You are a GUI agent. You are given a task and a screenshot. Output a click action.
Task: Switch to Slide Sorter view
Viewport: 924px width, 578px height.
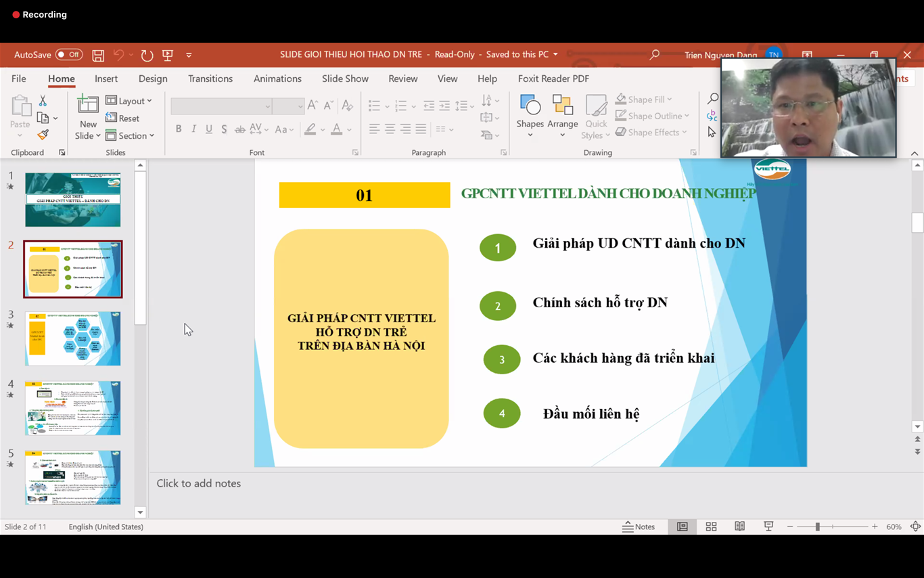click(x=711, y=527)
